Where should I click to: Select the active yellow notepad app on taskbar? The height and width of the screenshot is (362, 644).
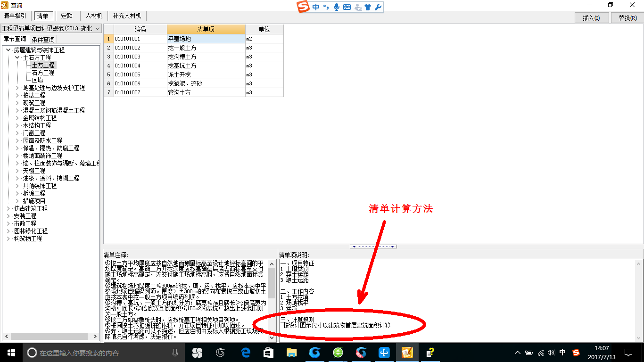tap(407, 352)
